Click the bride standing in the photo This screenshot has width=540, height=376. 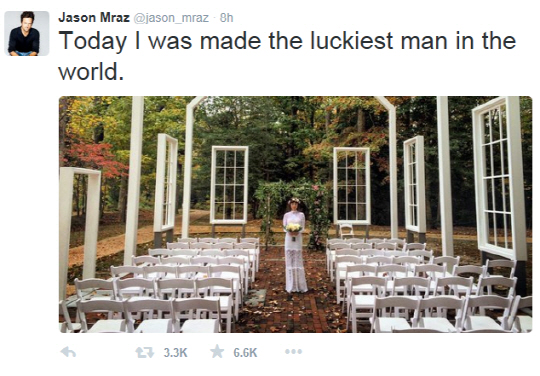(x=294, y=245)
